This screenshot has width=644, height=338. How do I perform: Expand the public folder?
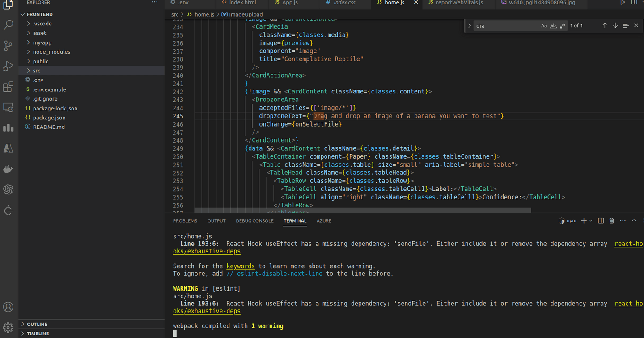pos(92,61)
